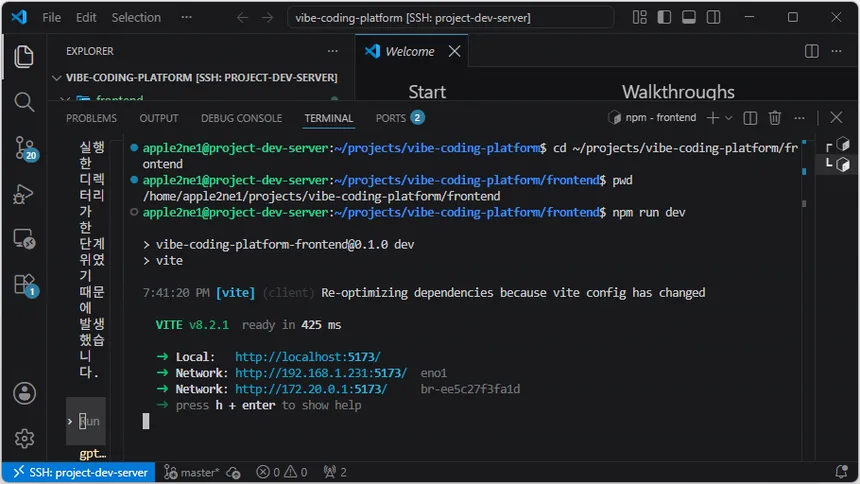
Task: Create a new terminal with plus icon
Action: [712, 117]
